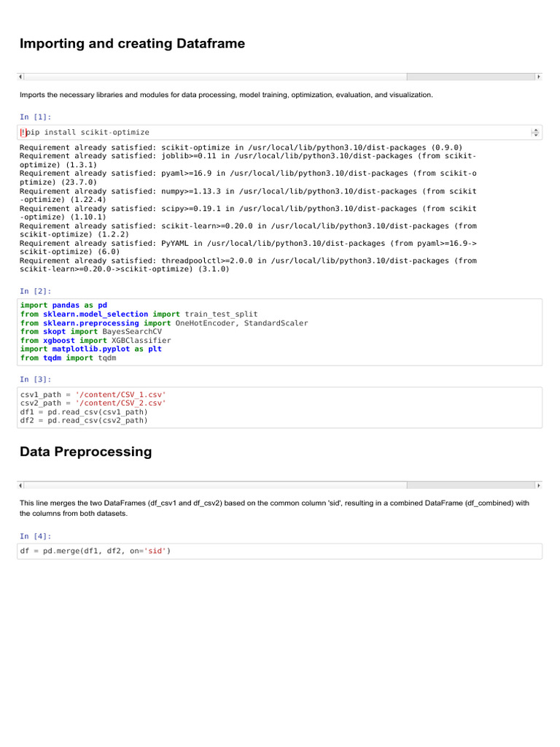Click the output line mentioning 'joblib>=0.11'
The image size is (560, 747).
[248, 160]
